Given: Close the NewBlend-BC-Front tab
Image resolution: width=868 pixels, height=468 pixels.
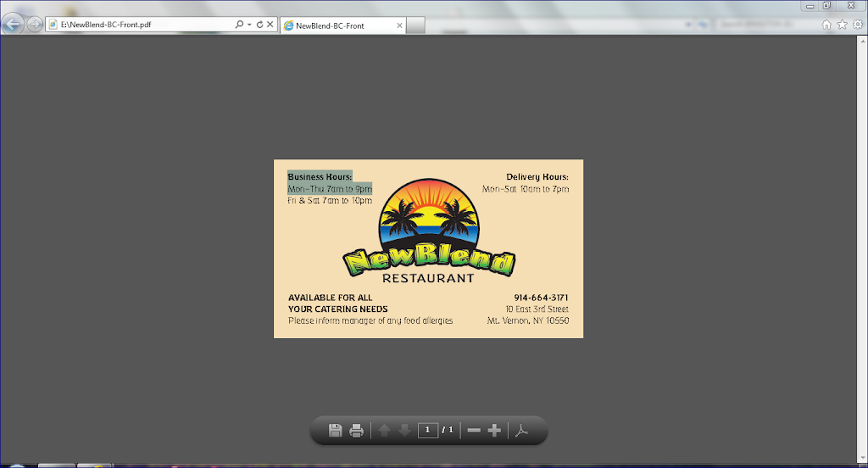Looking at the screenshot, I should (x=399, y=25).
